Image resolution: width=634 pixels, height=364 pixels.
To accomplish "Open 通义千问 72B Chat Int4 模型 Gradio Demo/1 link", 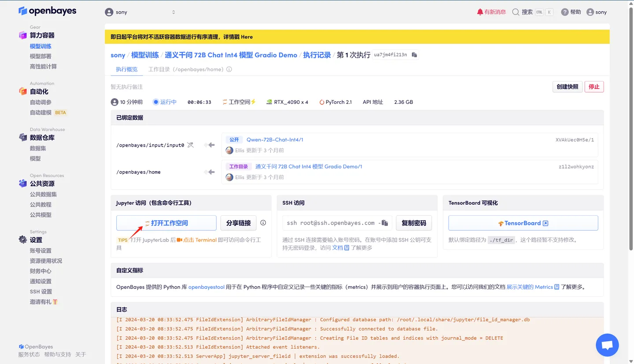I will point(309,166).
